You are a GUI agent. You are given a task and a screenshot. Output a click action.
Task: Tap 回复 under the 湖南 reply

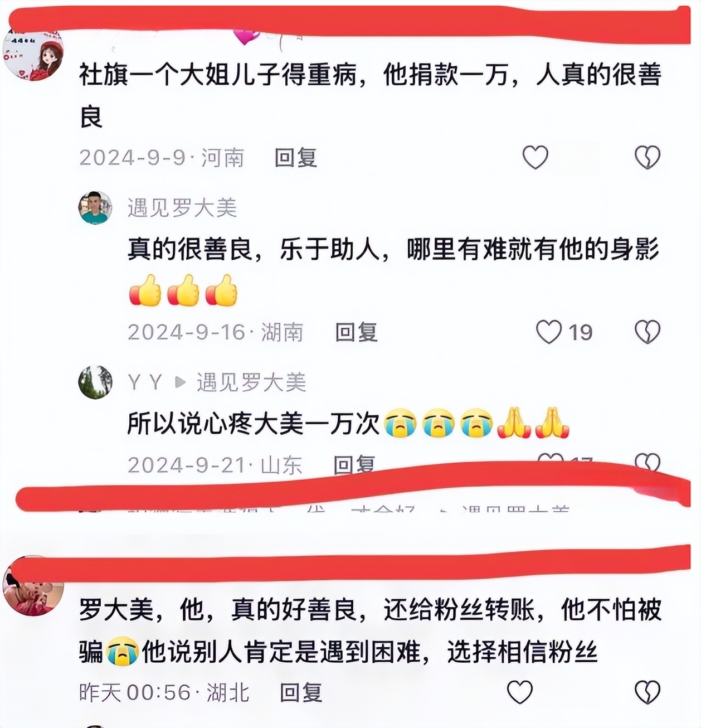pyautogui.click(x=357, y=332)
